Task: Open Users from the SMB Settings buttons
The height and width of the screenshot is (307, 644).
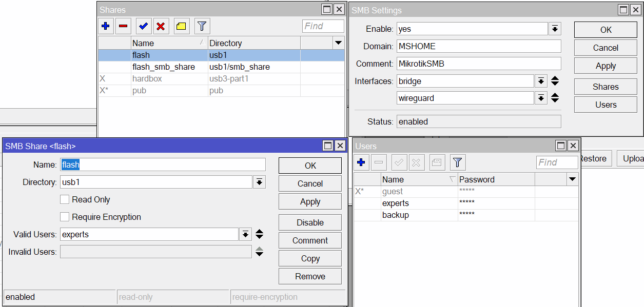Action: (x=606, y=105)
